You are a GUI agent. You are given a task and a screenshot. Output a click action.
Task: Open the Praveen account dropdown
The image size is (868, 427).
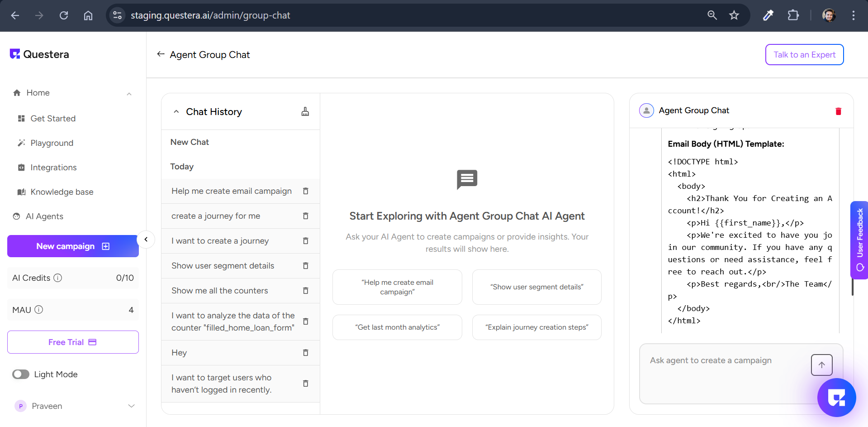(131, 406)
